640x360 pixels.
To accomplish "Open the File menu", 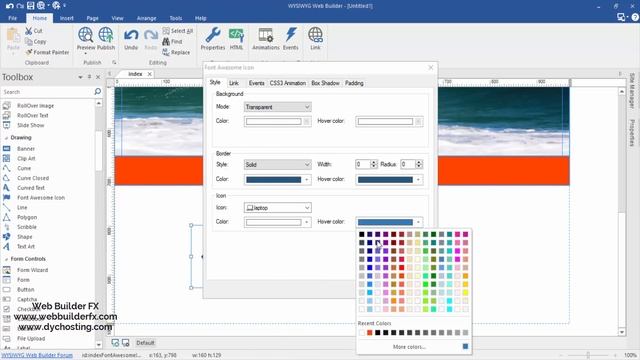I will (13, 18).
